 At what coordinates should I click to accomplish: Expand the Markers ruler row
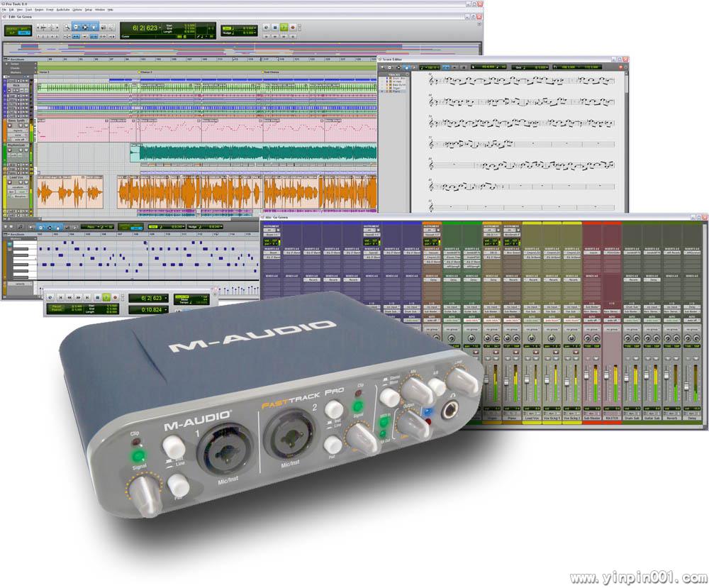(x=14, y=72)
